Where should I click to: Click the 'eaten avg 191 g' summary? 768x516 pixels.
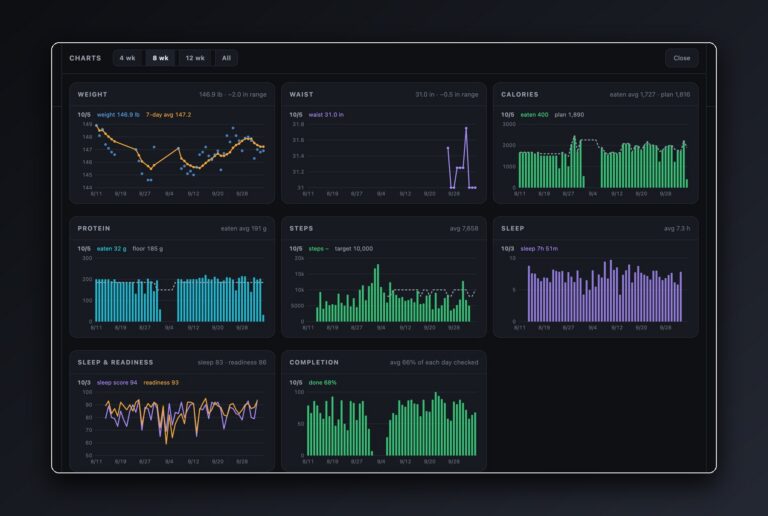pos(243,229)
